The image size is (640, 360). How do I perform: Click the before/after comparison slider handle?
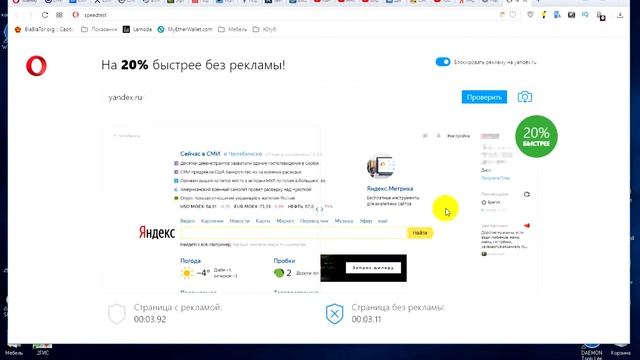(320, 209)
